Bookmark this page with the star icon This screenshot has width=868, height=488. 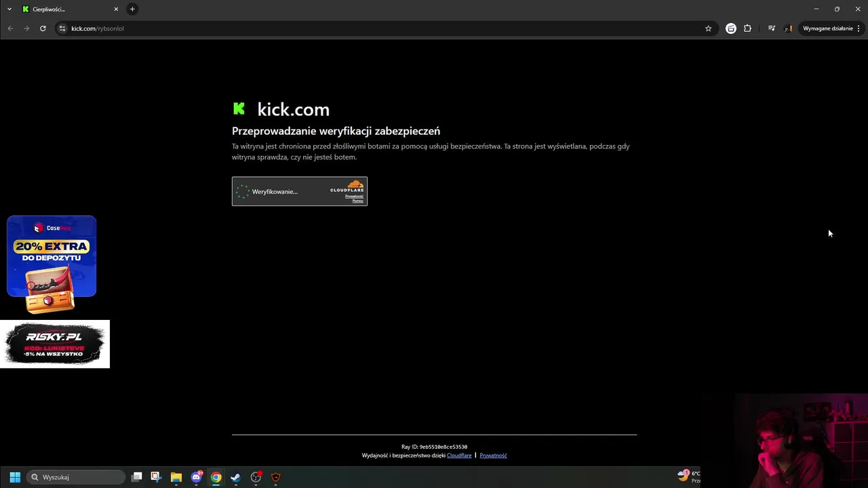pyautogui.click(x=708, y=28)
